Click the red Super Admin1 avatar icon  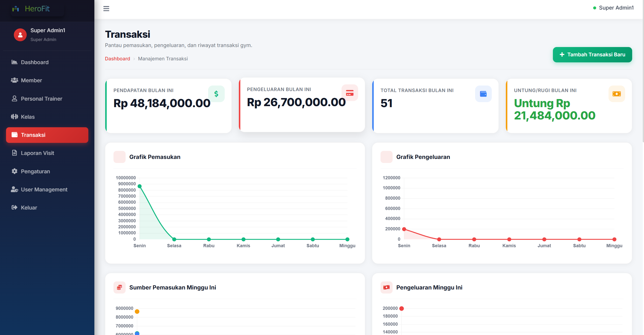coord(20,35)
